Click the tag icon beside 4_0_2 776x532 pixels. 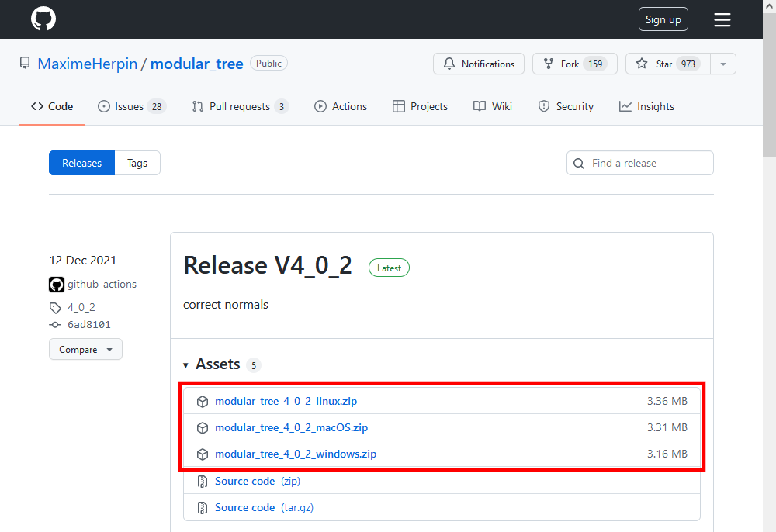(55, 307)
